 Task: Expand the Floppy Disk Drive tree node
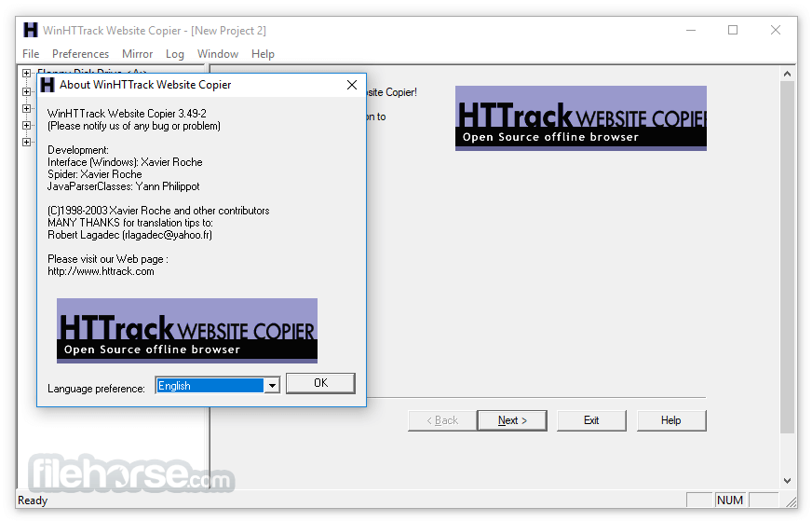tap(26, 73)
